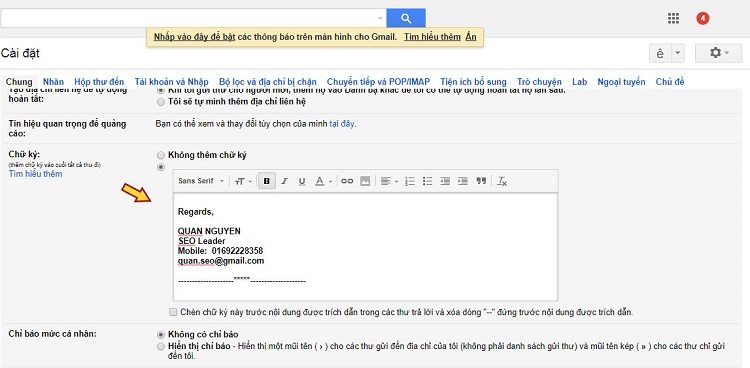Open the Tài khoản và Nhập tab
Screen dimensions: 750x368
pos(171,82)
